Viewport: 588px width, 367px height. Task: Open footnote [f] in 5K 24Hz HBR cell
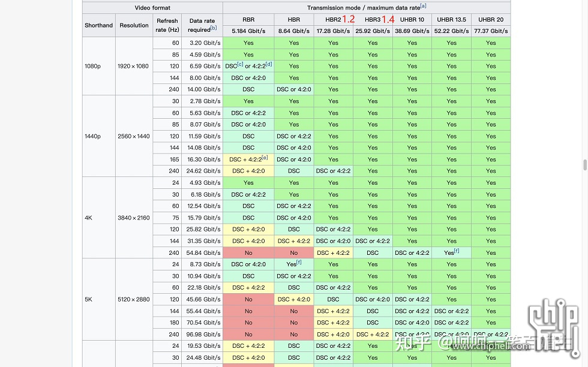(x=299, y=262)
